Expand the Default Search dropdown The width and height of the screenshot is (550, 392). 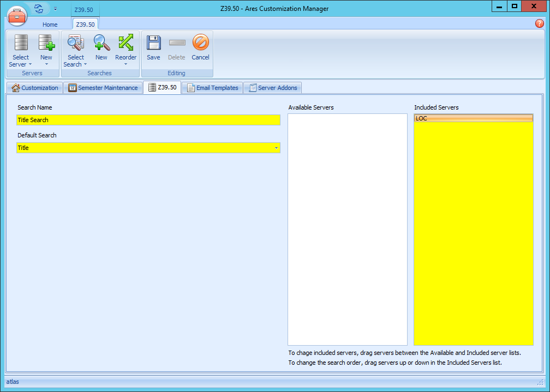(276, 148)
